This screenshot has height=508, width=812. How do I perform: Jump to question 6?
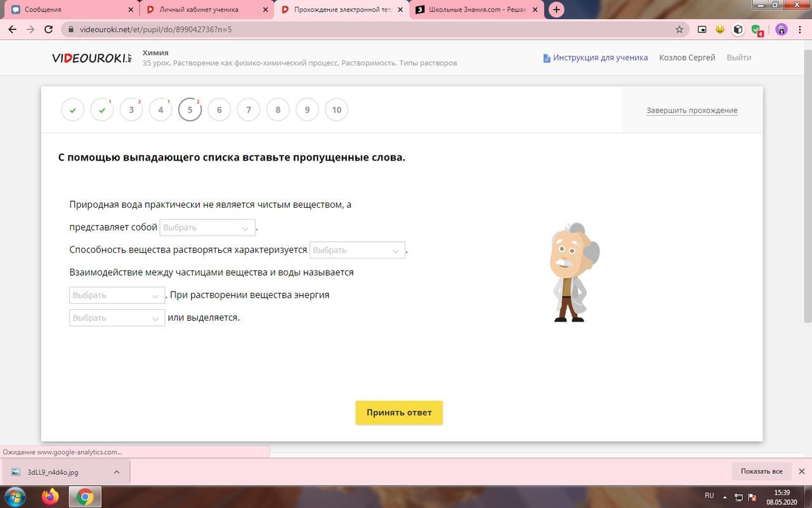click(219, 110)
